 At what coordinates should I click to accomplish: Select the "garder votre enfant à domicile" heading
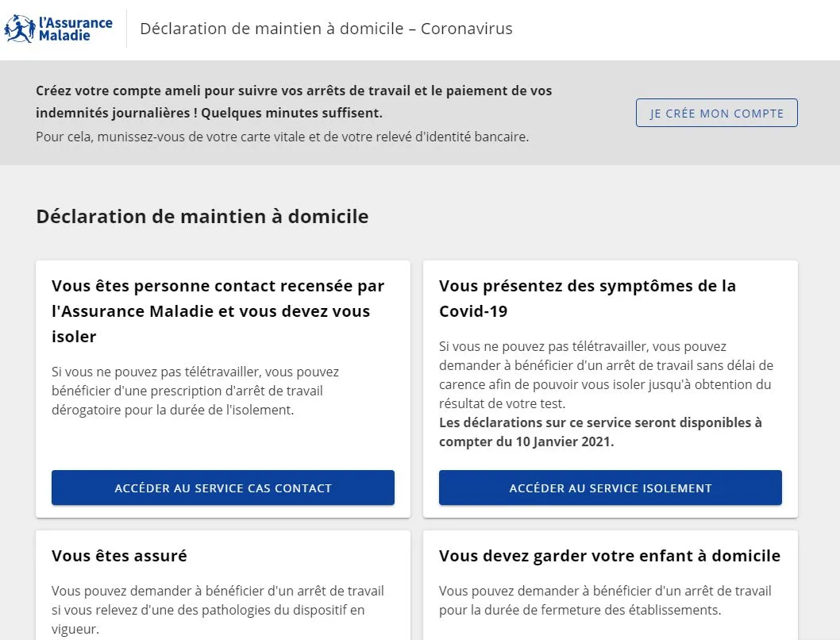pos(609,556)
